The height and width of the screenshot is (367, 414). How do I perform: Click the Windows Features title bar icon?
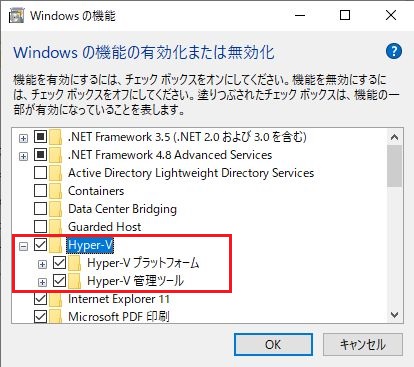coord(16,16)
